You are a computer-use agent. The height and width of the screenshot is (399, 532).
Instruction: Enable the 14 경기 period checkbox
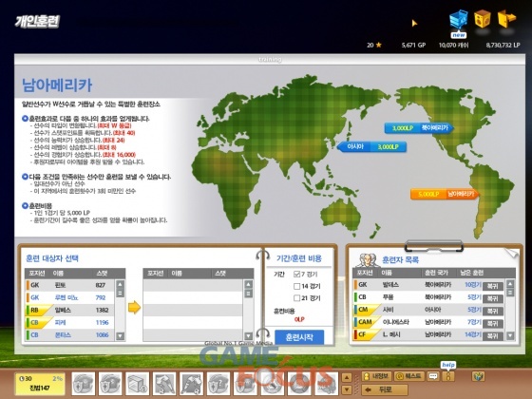296,286
